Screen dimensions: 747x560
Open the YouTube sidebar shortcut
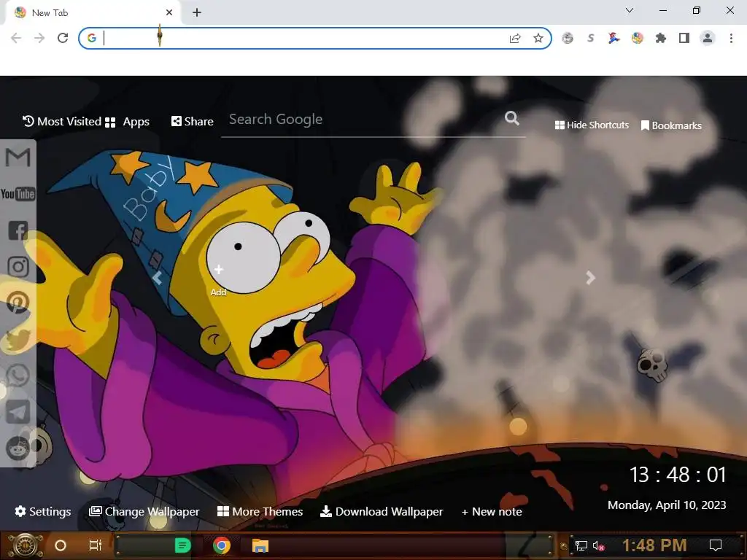(18, 194)
